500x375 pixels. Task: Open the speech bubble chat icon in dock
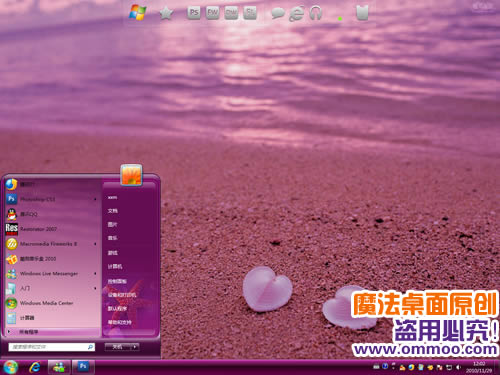click(x=278, y=14)
